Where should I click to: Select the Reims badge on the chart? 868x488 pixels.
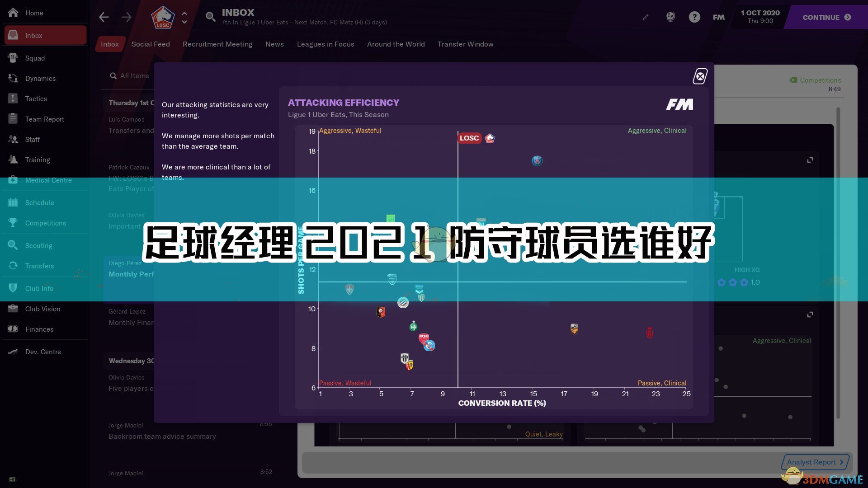tap(650, 333)
